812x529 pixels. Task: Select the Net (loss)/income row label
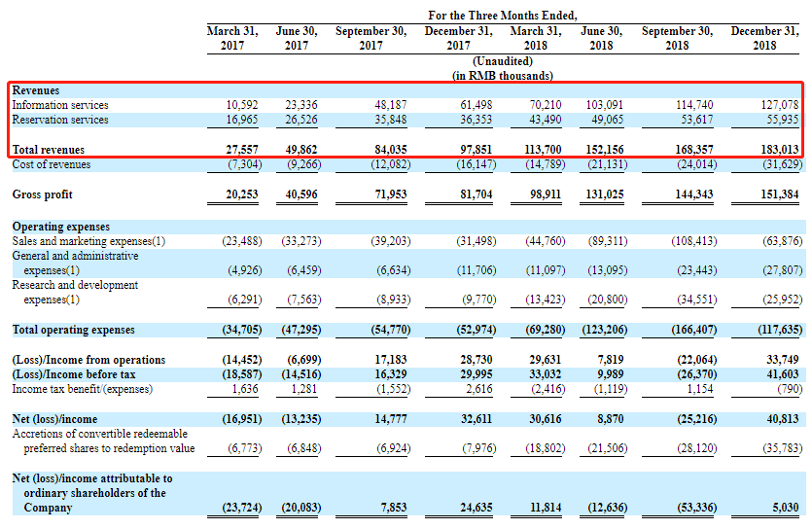55,419
